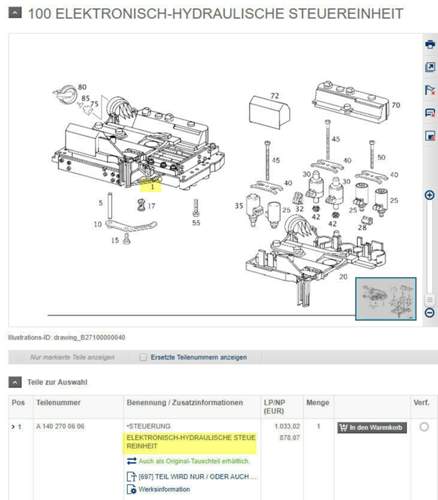The width and height of the screenshot is (438, 500).
Task: Select callout 55 bolt in diagram
Action: pos(196,222)
